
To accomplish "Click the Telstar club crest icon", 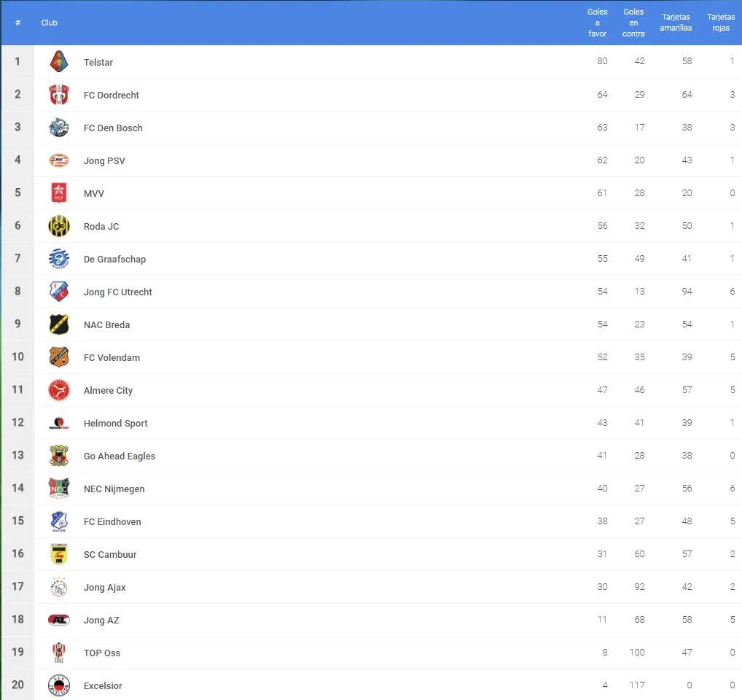I will [x=59, y=61].
